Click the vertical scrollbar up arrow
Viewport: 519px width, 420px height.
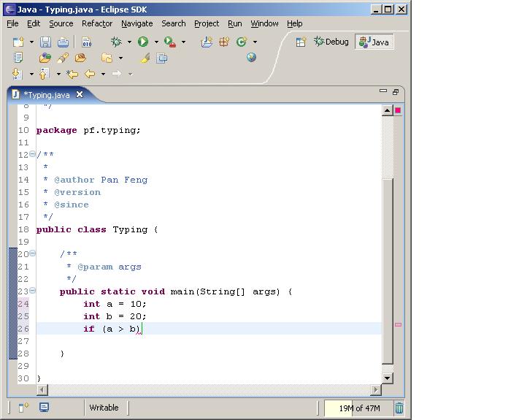click(x=387, y=110)
